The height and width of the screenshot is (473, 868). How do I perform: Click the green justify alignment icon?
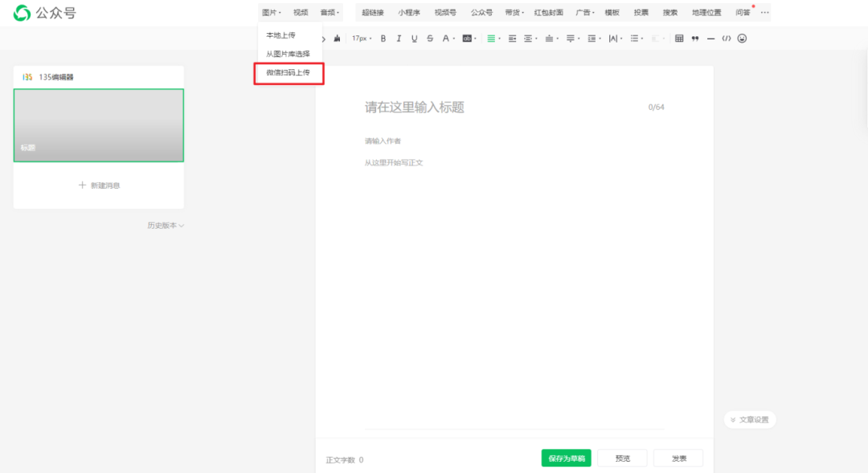pyautogui.click(x=491, y=39)
